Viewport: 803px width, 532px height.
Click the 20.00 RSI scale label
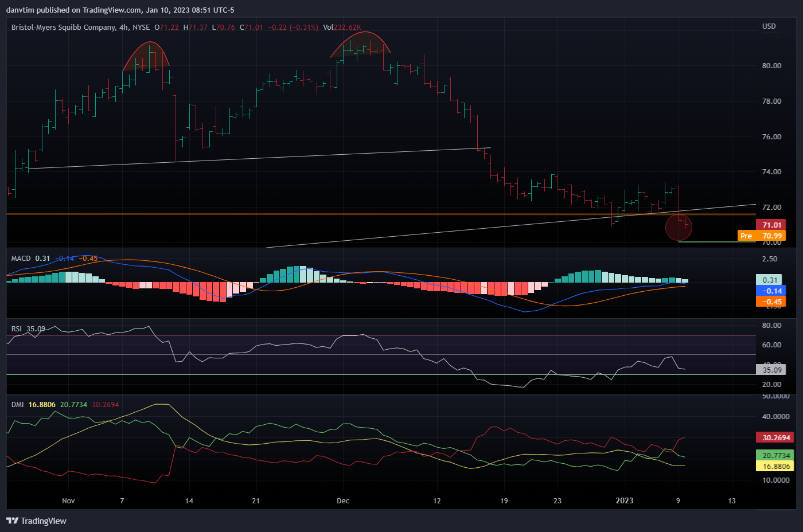[771, 384]
